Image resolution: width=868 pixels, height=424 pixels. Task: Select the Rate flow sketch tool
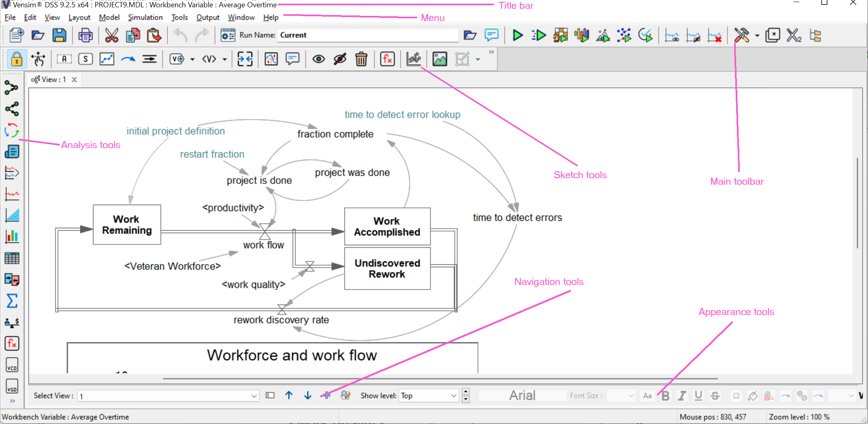pos(149,59)
